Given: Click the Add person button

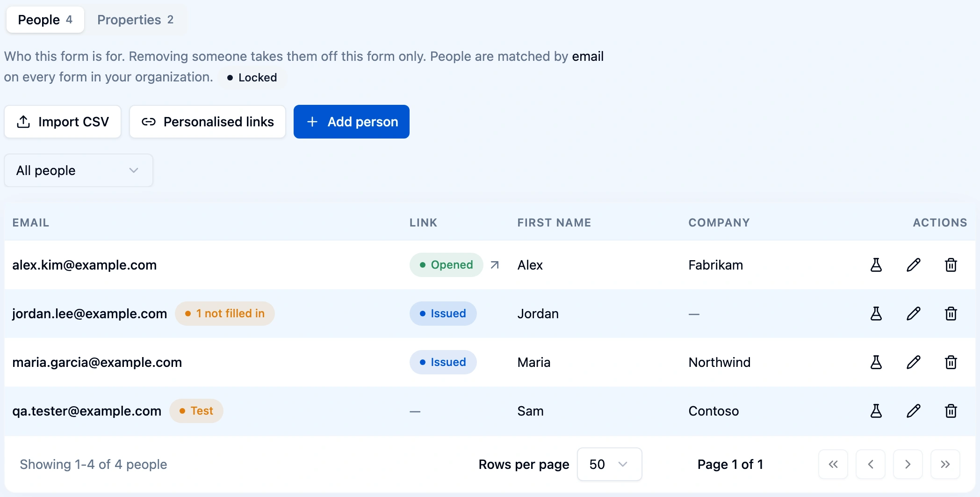Looking at the screenshot, I should click(x=352, y=122).
